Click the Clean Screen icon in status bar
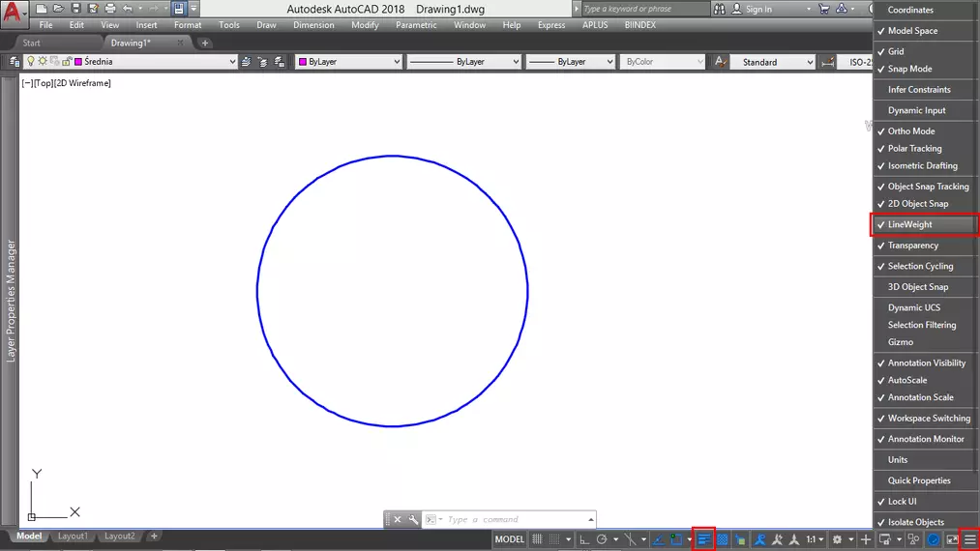The height and width of the screenshot is (551, 980). pyautogui.click(x=952, y=539)
